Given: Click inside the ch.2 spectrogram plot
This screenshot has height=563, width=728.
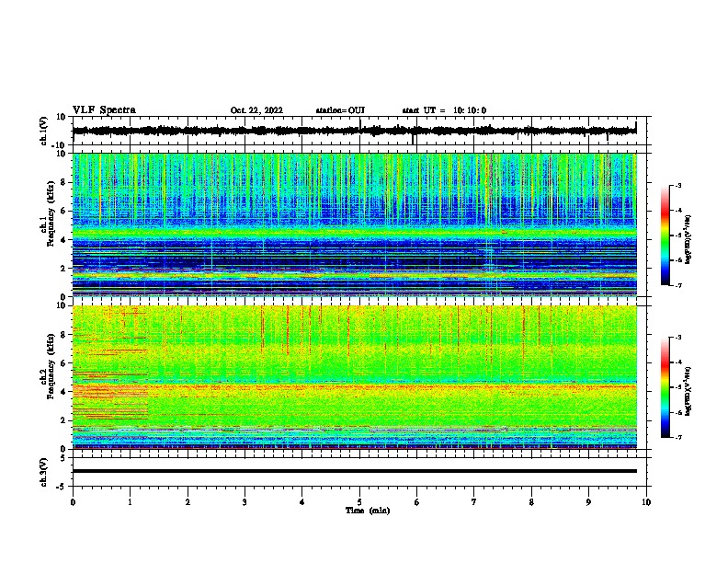Looking at the screenshot, I should tap(355, 377).
